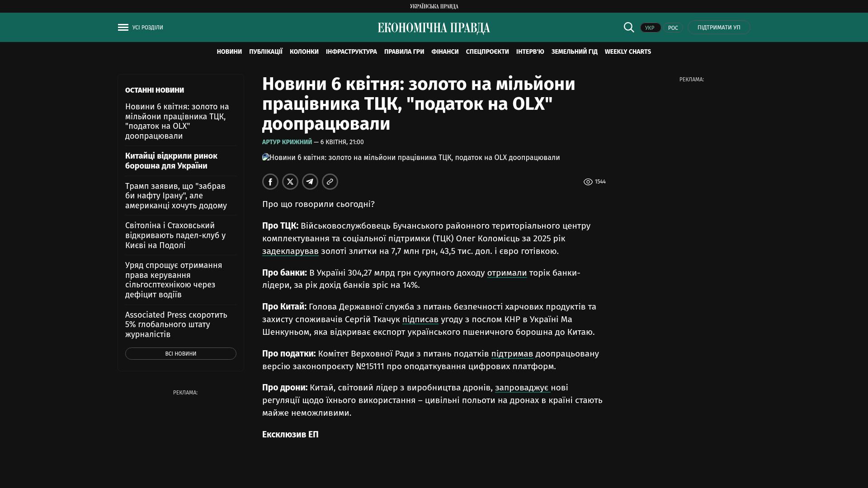The width and height of the screenshot is (868, 488).
Task: Click author name Артур Крижний
Action: (287, 142)
